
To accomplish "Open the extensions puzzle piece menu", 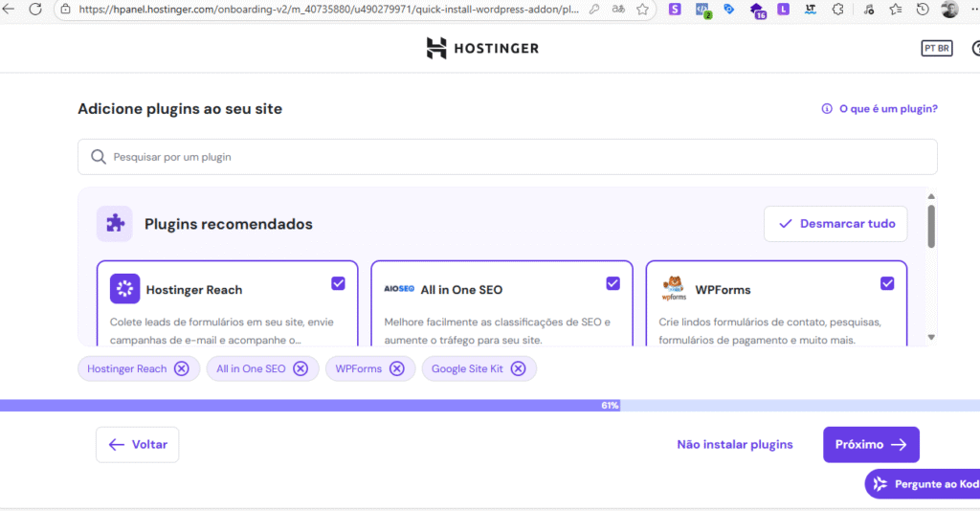I will click(837, 10).
